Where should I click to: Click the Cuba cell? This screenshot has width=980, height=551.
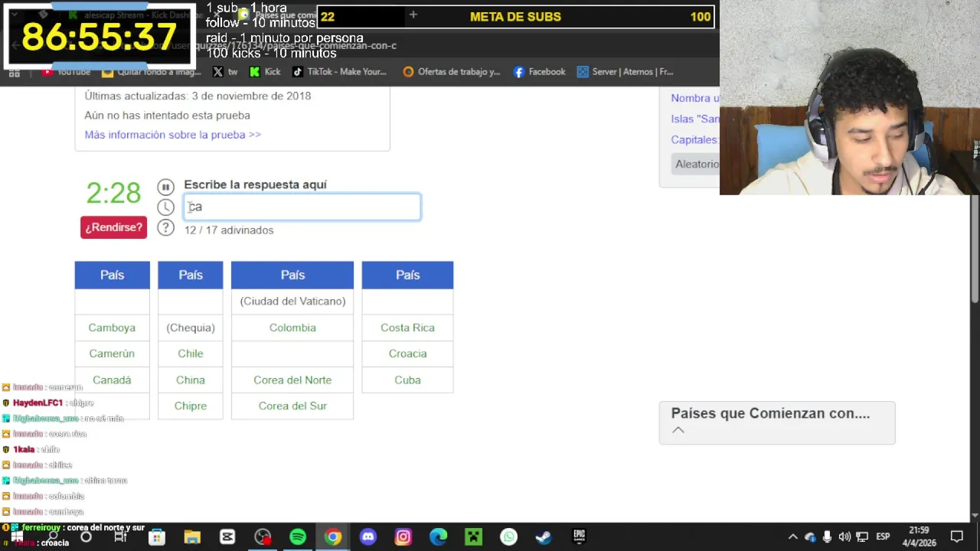point(407,380)
